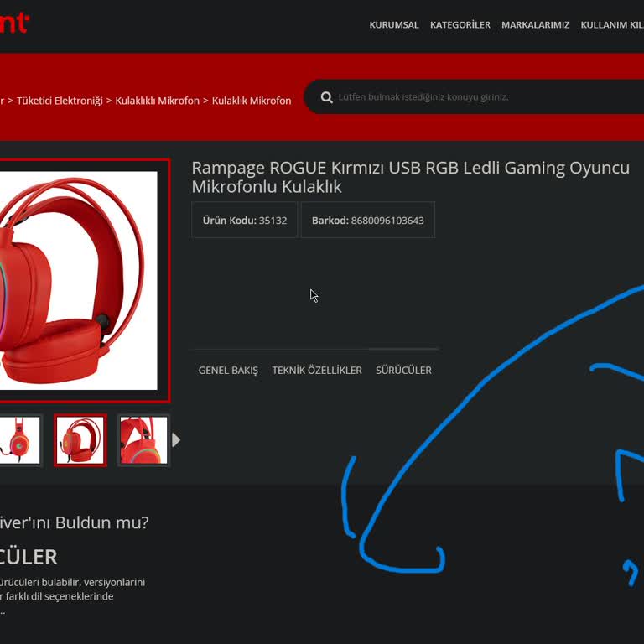The width and height of the screenshot is (644, 644).
Task: Open the KULLANIM KILAVUZU menu item
Action: coord(612,24)
